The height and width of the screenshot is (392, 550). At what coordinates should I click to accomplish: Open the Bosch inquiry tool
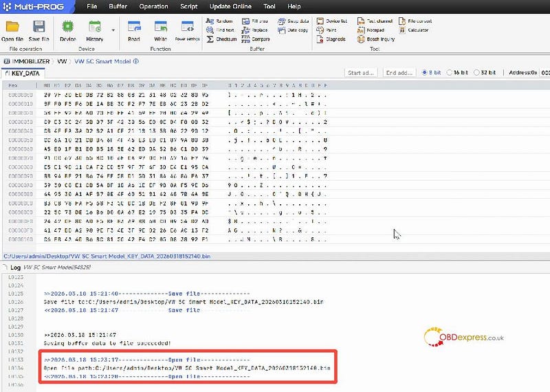point(376,39)
